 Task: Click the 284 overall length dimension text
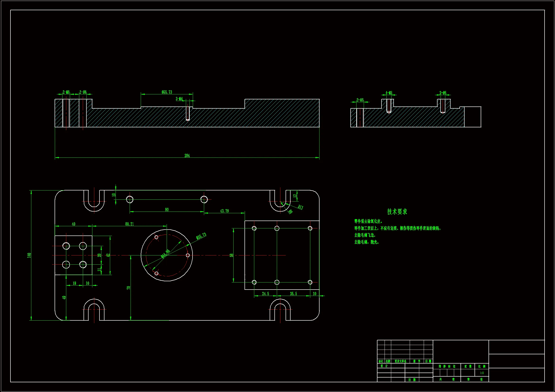[x=187, y=156]
